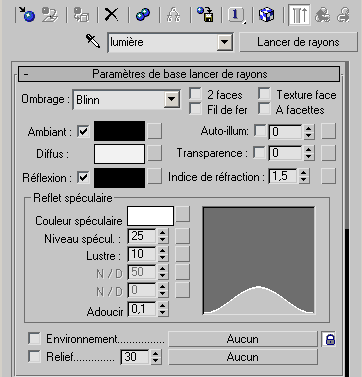Uncheck the Ambiant checkbox
Image resolution: width=362 pixels, height=377 pixels.
[x=83, y=131]
